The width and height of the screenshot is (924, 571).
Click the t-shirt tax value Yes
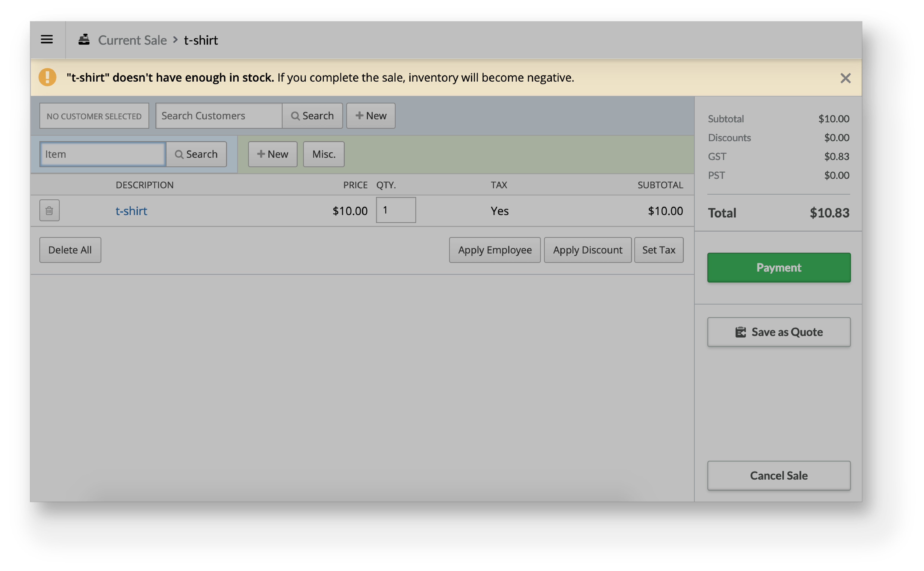[500, 211]
